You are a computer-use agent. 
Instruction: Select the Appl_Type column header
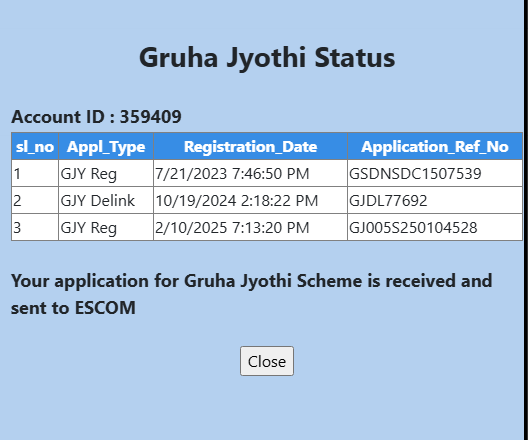[x=106, y=146]
